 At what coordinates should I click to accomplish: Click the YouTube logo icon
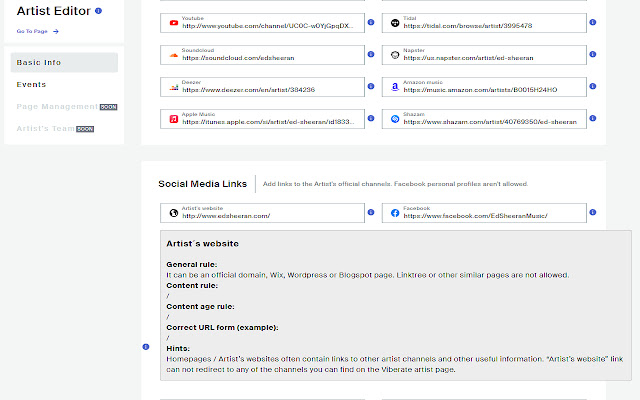(173, 23)
